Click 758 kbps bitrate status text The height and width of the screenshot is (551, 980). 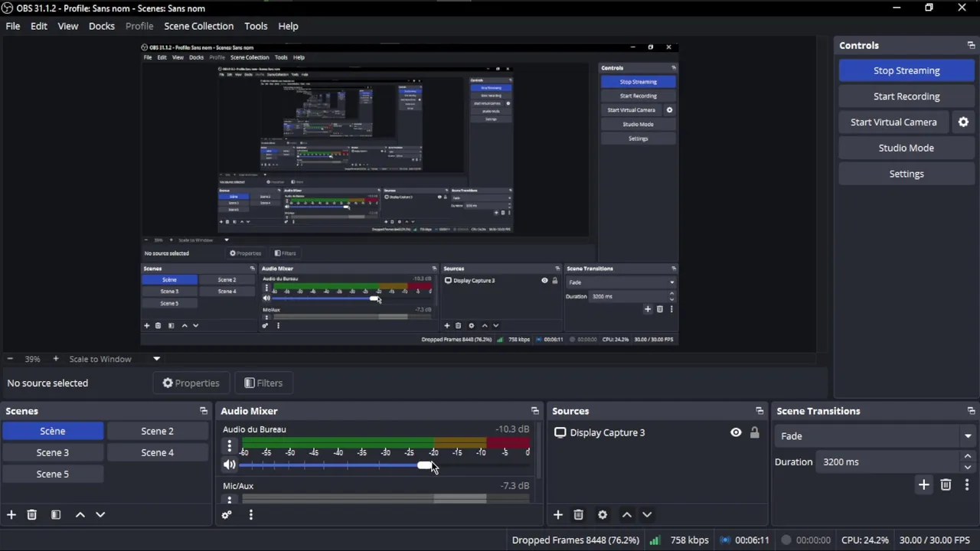689,540
